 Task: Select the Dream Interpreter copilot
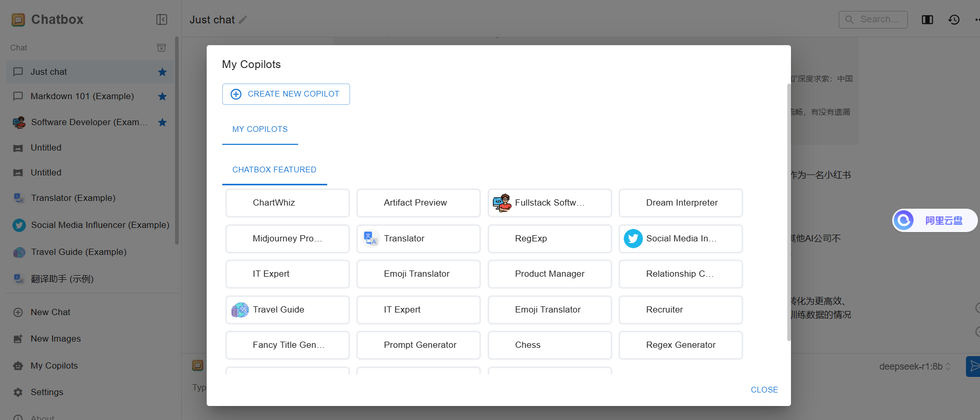[x=681, y=203]
